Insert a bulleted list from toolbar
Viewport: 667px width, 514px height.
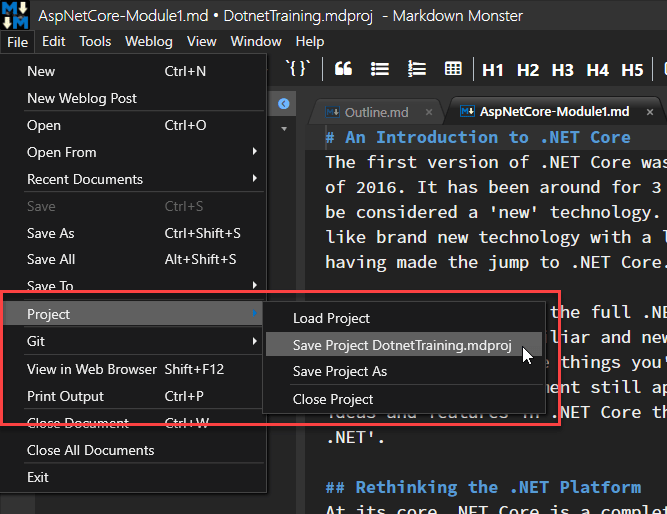pyautogui.click(x=379, y=69)
